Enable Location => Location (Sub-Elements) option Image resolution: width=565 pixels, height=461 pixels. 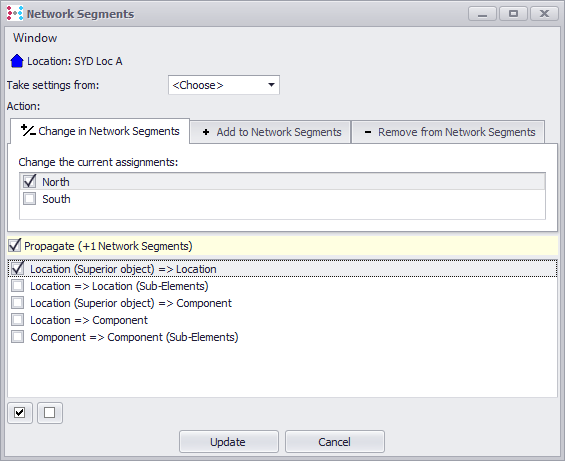(x=18, y=286)
